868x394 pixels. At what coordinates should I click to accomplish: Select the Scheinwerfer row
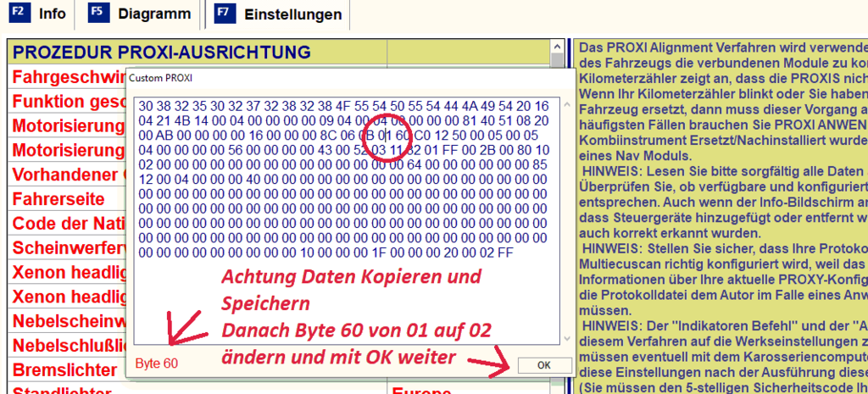pos(68,248)
